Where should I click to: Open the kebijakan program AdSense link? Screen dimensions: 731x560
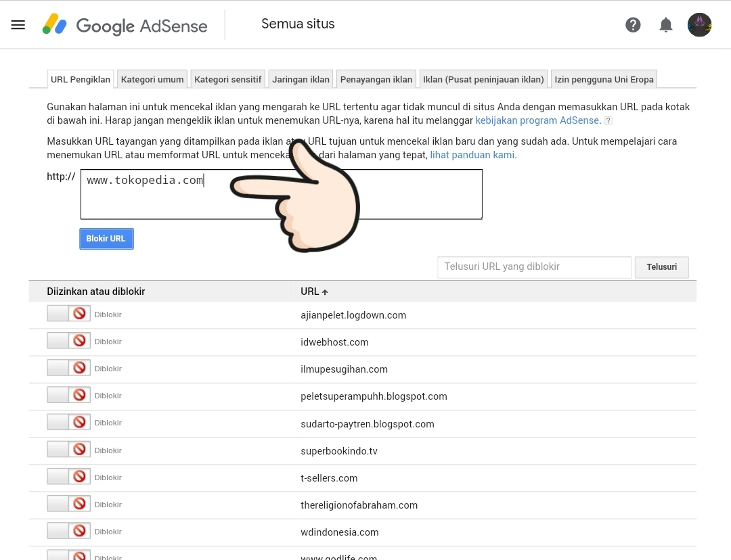pyautogui.click(x=537, y=120)
